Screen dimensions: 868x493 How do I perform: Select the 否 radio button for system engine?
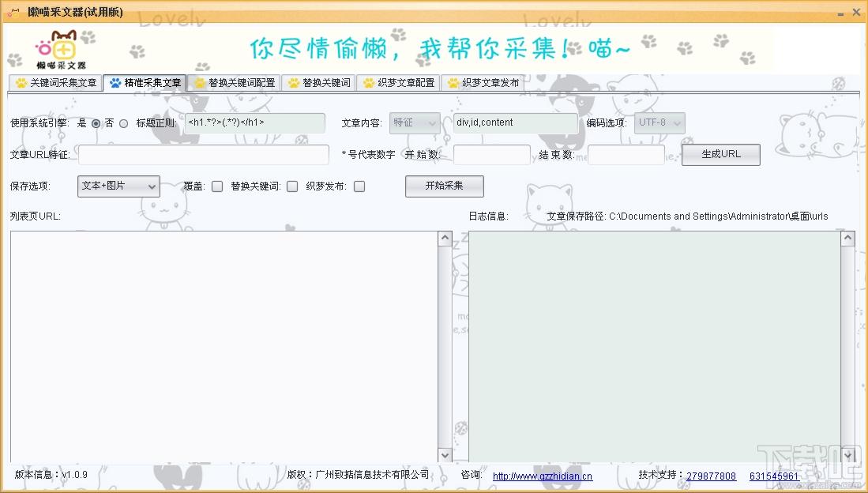[123, 123]
